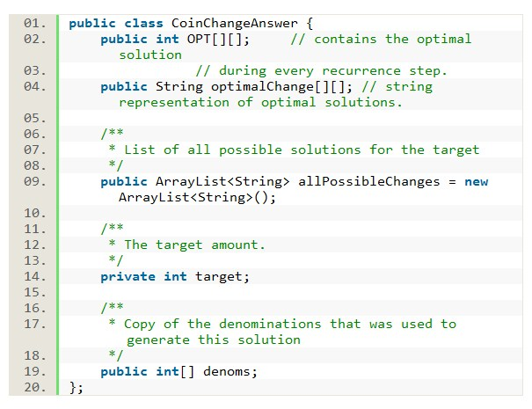Click the wrapped word 'solution' under line 02
This screenshot has height=409, width=532.
click(x=150, y=55)
